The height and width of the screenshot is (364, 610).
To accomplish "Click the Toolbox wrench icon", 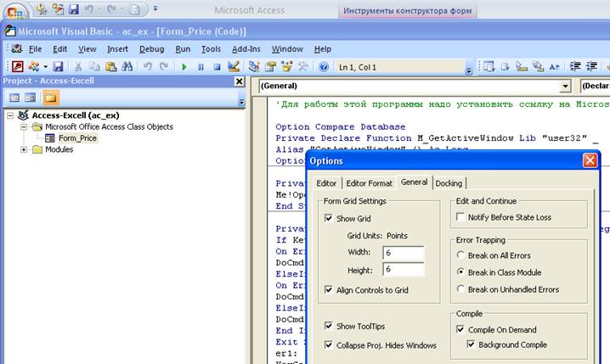I will 303,67.
